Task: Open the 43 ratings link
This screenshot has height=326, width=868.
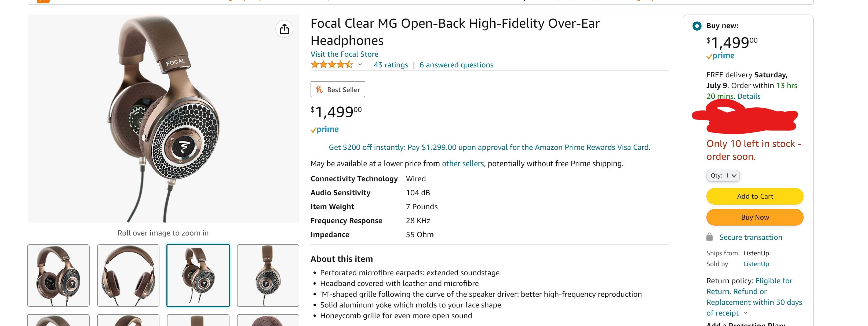Action: coord(391,65)
